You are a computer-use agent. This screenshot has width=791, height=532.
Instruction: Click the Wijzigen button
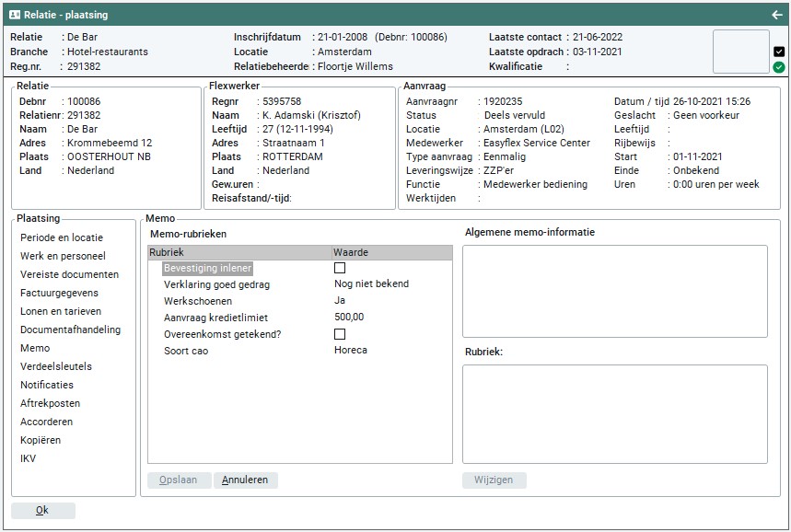click(494, 480)
